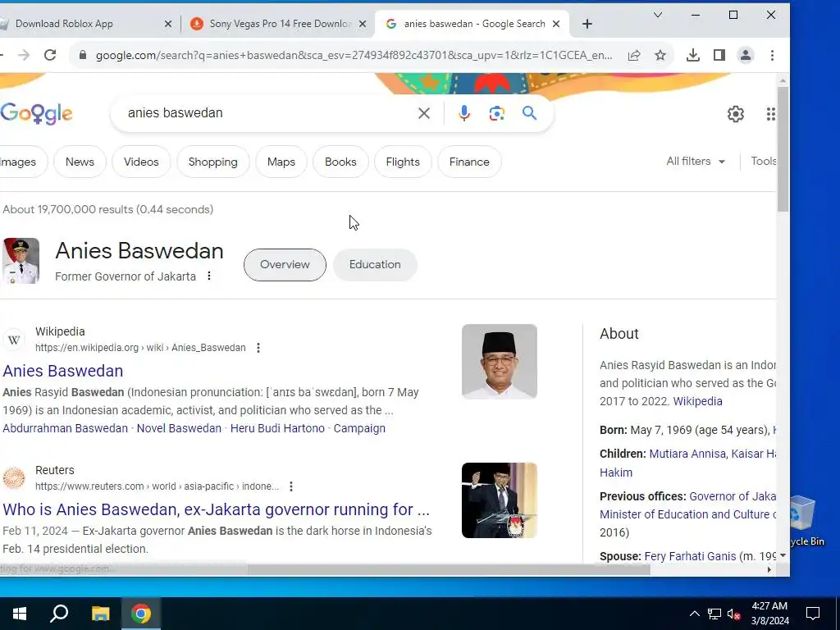Close the Download Roblox App tab
Image resolution: width=840 pixels, height=630 pixels.
tap(167, 24)
